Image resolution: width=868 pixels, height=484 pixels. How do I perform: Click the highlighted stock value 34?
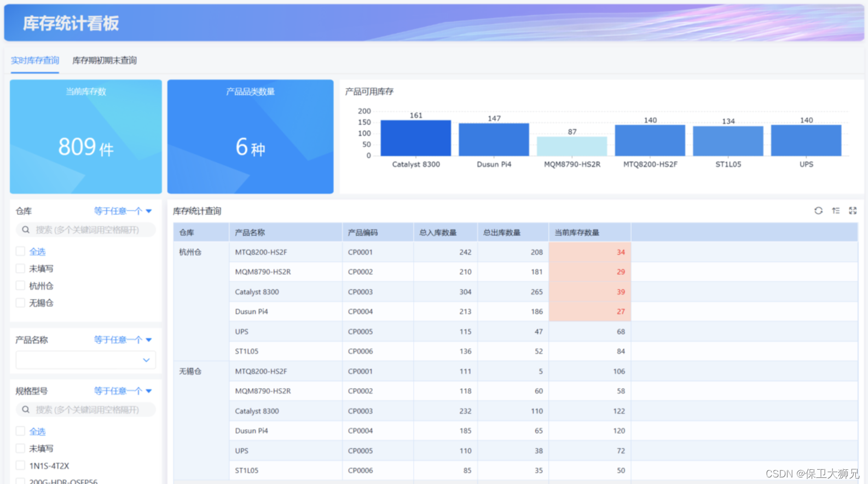[x=621, y=252]
